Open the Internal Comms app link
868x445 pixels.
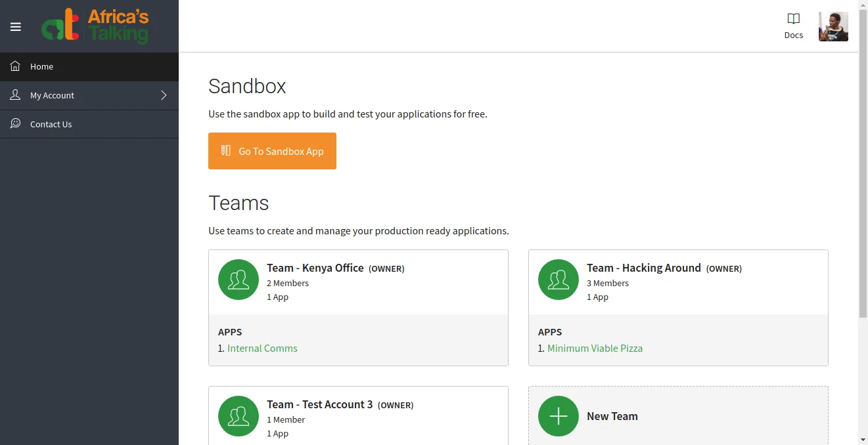tap(262, 349)
